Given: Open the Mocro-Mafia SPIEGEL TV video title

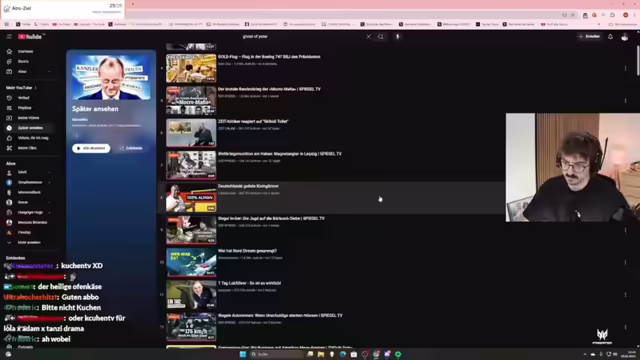Looking at the screenshot, I should coord(269,89).
